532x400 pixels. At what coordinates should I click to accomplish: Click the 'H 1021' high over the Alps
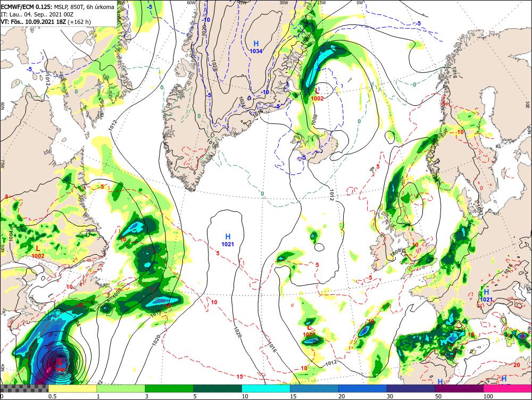coord(486,295)
